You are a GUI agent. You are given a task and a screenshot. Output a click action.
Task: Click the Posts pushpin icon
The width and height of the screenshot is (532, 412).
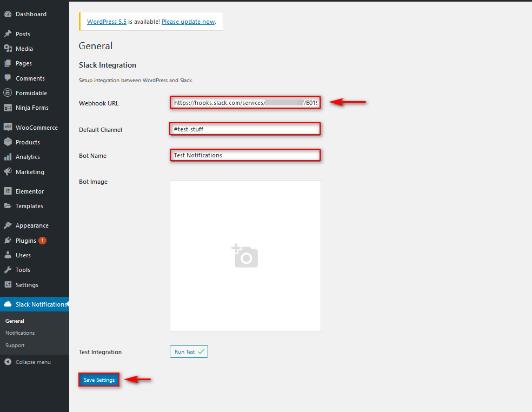(8, 34)
